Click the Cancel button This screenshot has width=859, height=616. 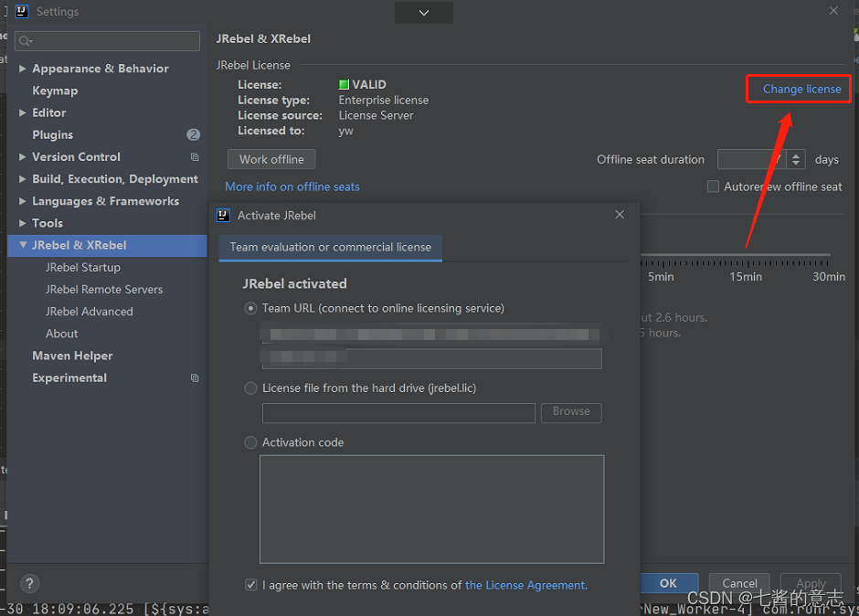click(x=739, y=583)
